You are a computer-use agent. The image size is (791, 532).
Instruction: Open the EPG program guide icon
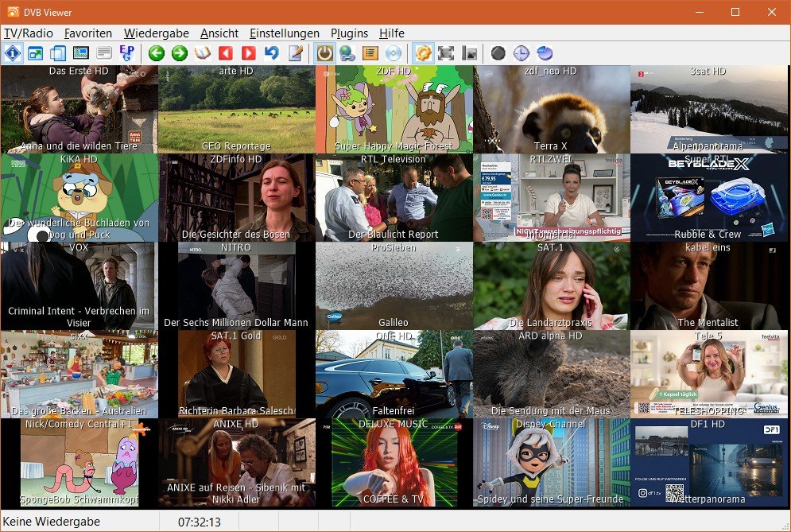126,53
